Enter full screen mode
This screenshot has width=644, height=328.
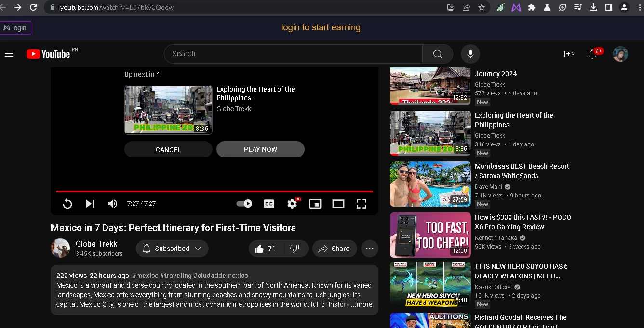pos(362,204)
